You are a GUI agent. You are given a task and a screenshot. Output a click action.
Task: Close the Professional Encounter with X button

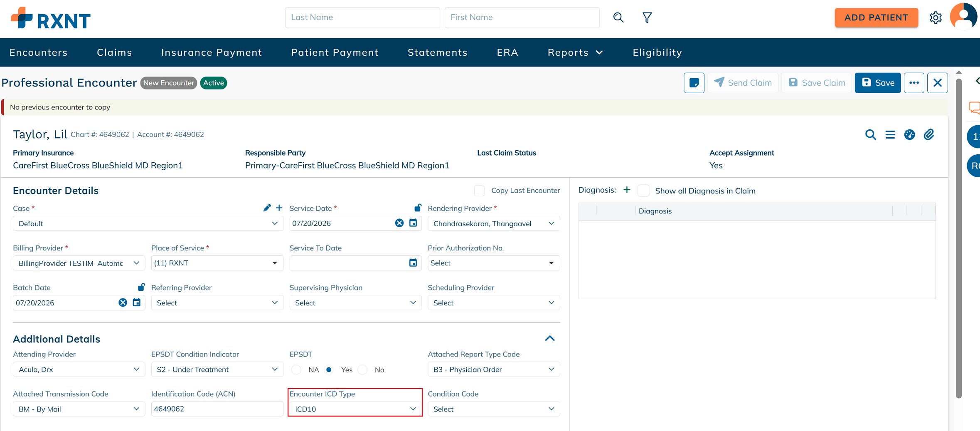(x=938, y=83)
